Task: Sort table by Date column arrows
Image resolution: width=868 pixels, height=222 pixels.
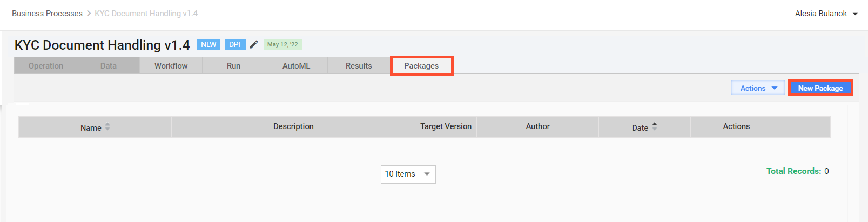Action: [655, 126]
